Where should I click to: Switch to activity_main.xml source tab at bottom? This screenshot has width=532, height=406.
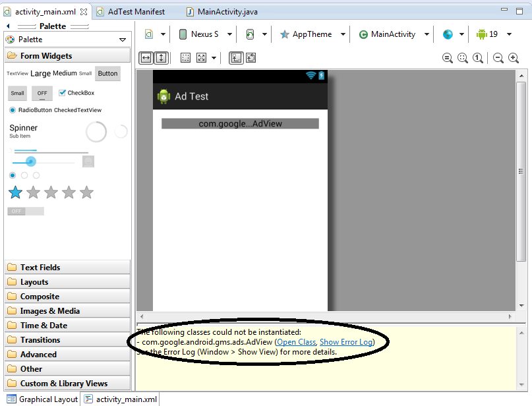[x=121, y=399]
